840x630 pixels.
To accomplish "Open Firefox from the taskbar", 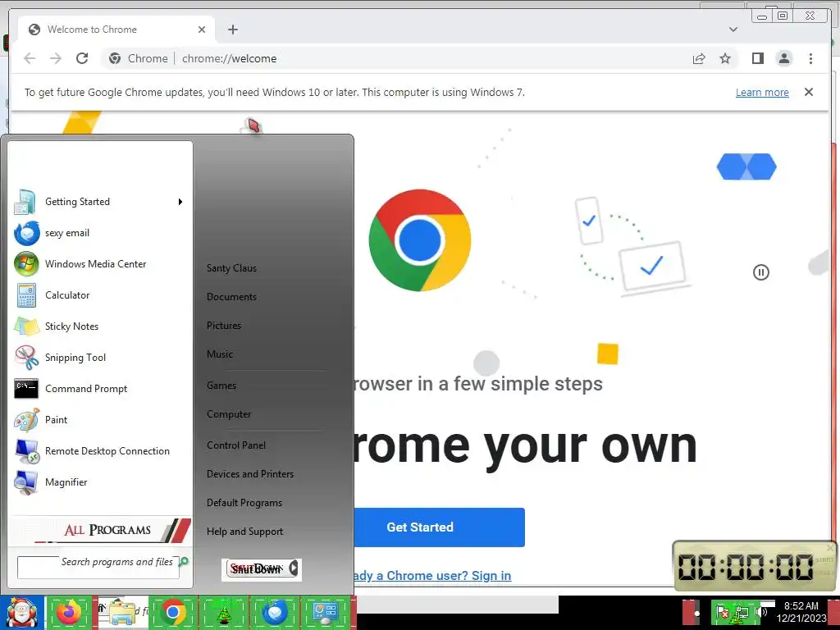I will click(69, 613).
